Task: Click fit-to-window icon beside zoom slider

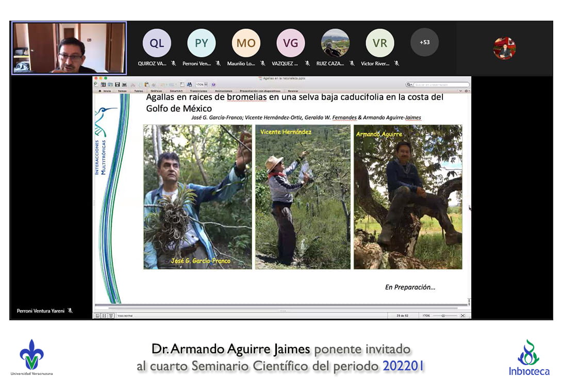Action: pos(462,315)
